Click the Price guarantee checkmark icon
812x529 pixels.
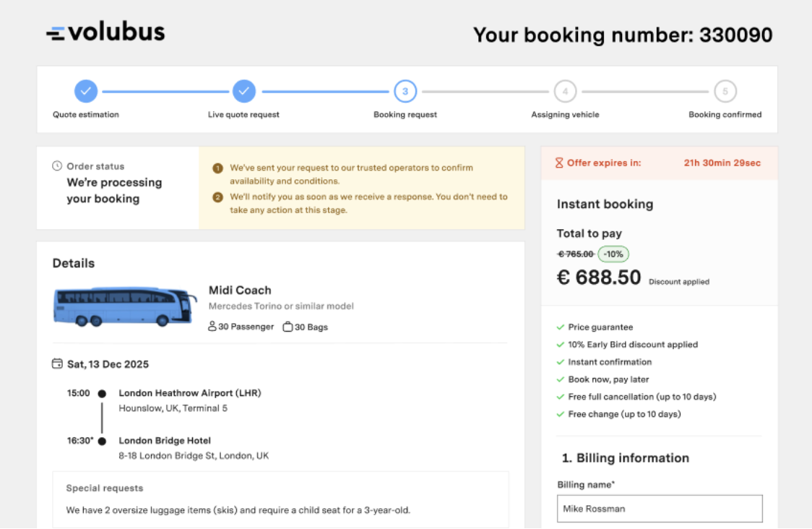pos(561,327)
